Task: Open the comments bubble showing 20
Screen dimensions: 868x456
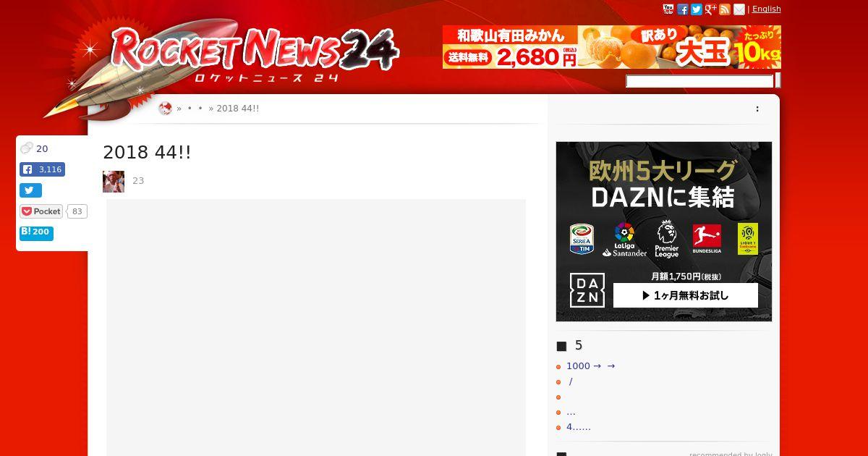Action: coord(34,148)
